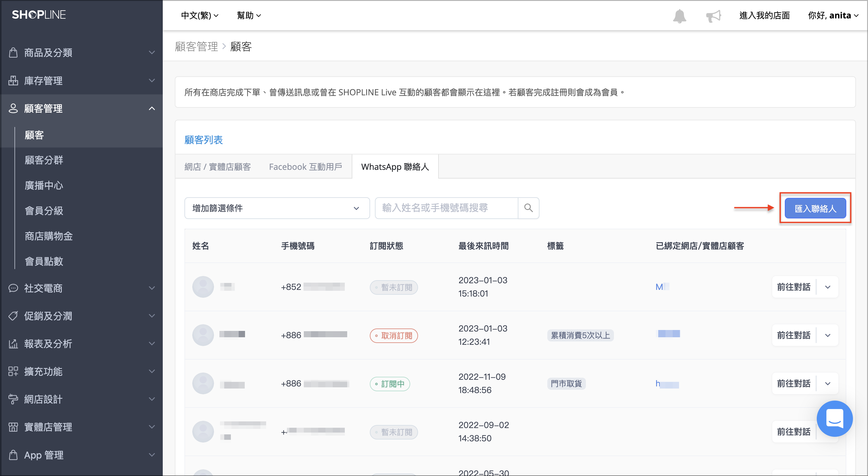Viewport: 868px width, 476px height.
Task: Expand the 實體店管理 menu
Action: (152, 427)
